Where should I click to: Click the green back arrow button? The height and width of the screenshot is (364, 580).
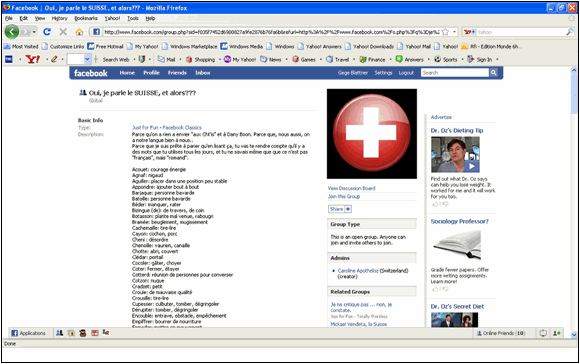coord(12,32)
